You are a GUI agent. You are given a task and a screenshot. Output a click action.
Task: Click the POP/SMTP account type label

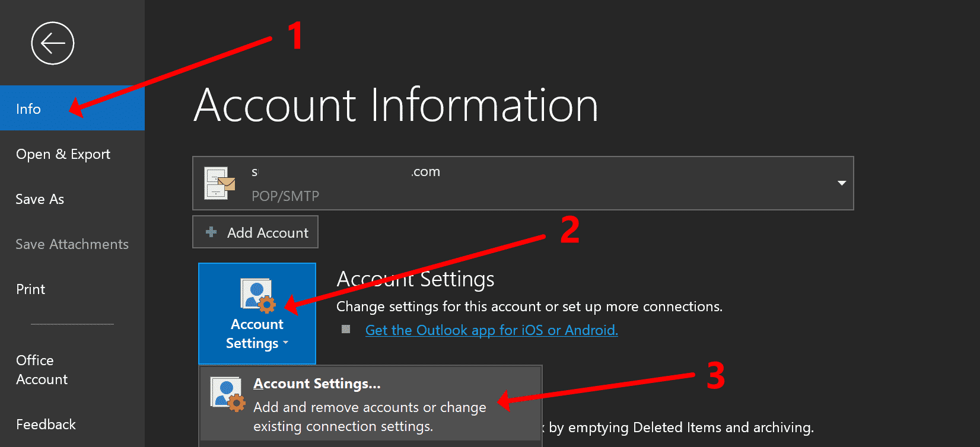[285, 196]
